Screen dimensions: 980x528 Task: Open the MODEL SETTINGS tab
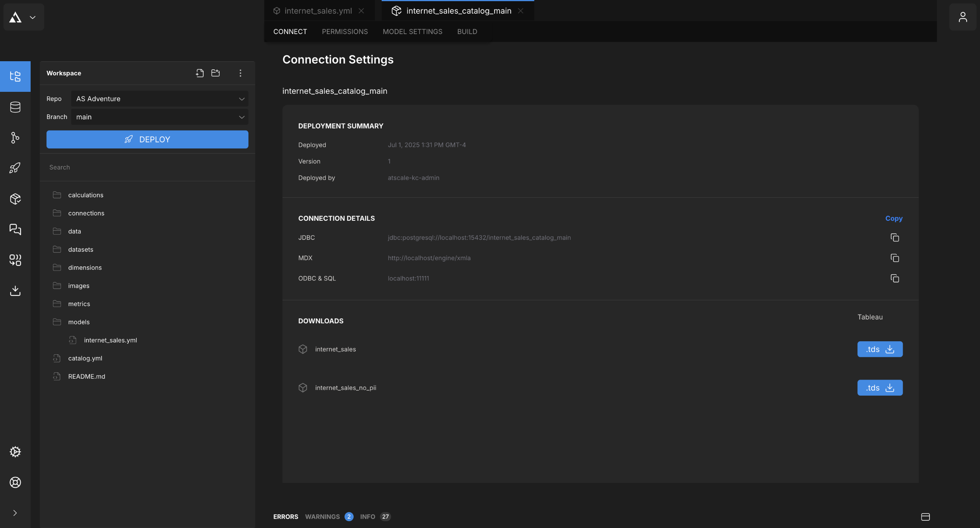(x=412, y=32)
